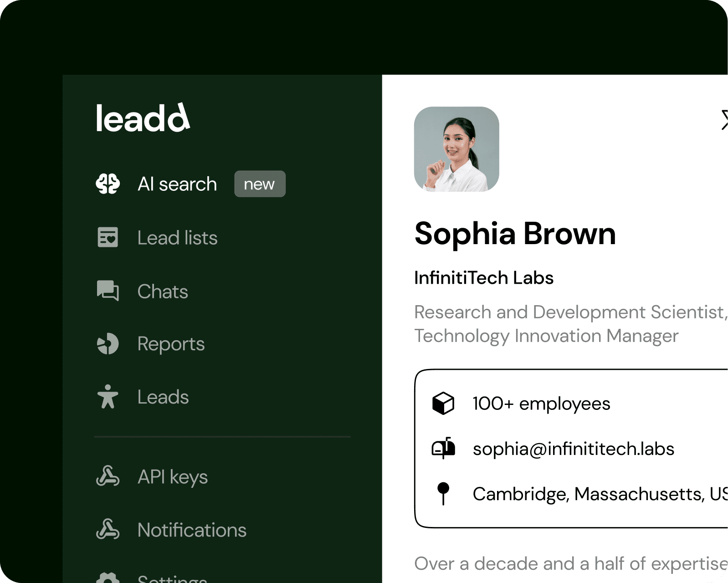Click the Research and Development Scientist title
Screen dimensions: 728x583
coord(571,312)
